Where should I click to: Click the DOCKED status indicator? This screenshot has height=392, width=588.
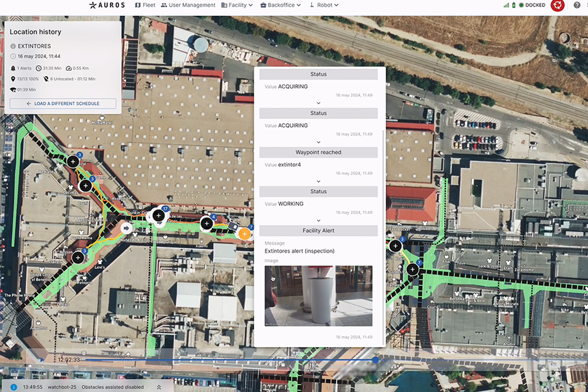tap(532, 5)
